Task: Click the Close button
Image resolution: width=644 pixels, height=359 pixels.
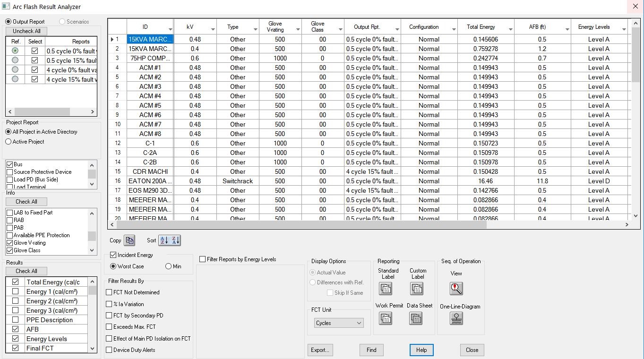Action: pos(472,350)
